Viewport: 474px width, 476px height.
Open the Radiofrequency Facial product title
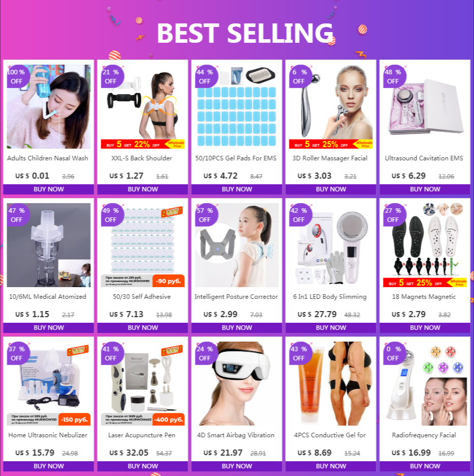coord(424,435)
